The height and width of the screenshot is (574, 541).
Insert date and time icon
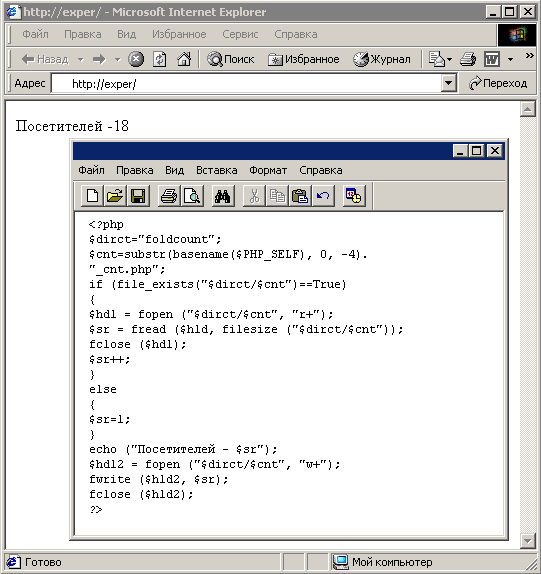(x=354, y=196)
